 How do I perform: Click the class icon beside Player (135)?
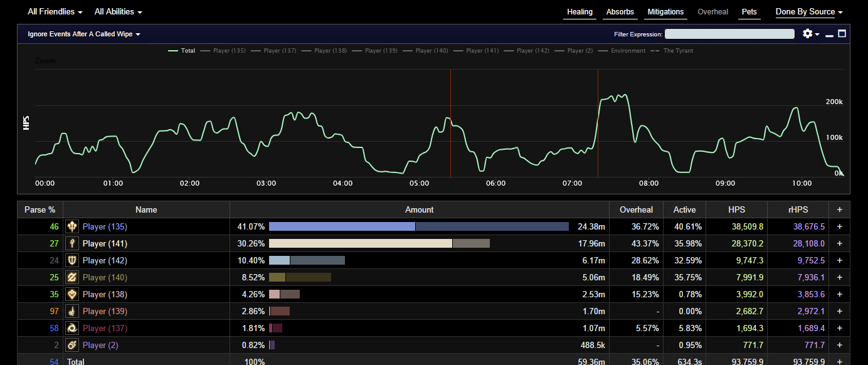[72, 226]
